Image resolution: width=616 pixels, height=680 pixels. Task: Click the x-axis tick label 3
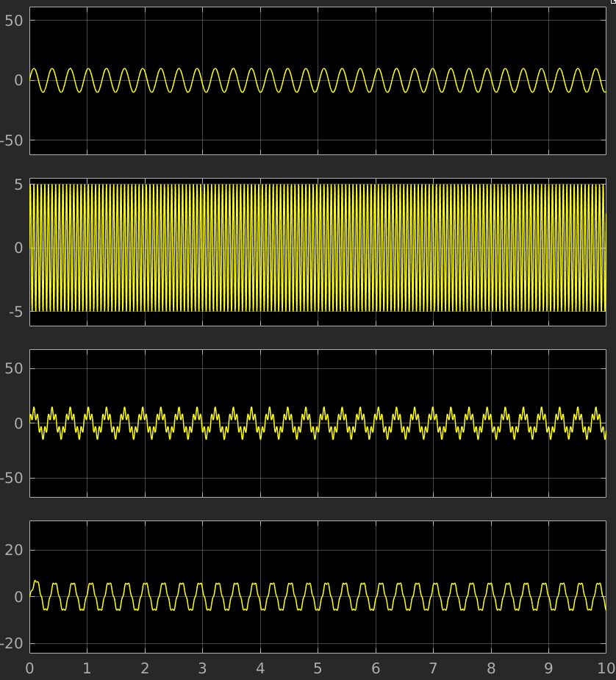tap(202, 668)
